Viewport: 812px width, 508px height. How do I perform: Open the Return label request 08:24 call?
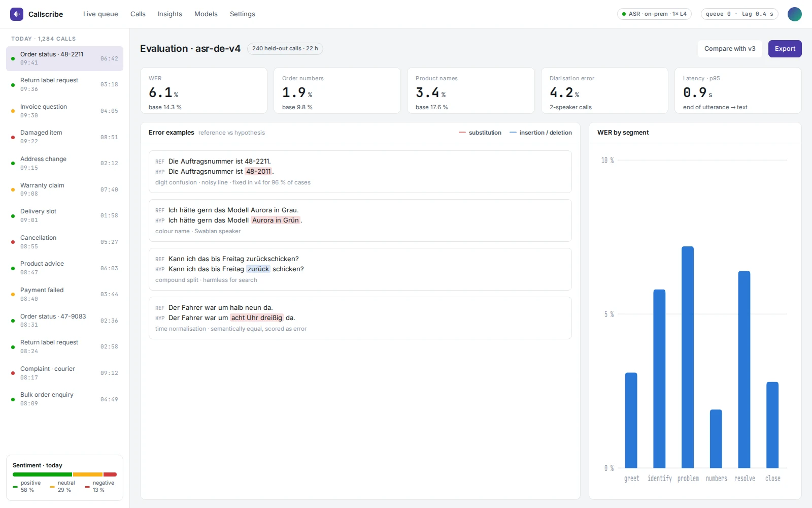click(x=64, y=346)
